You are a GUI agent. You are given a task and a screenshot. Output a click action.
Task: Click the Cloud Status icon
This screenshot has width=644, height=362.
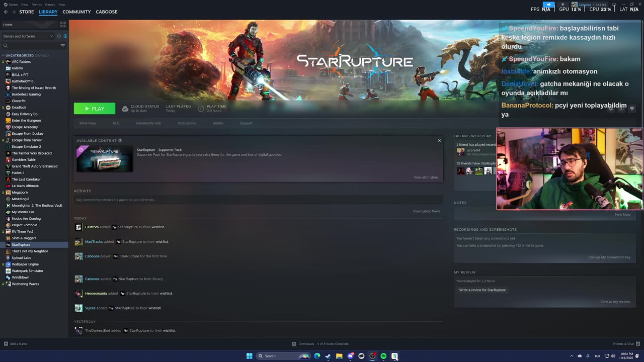(125, 109)
